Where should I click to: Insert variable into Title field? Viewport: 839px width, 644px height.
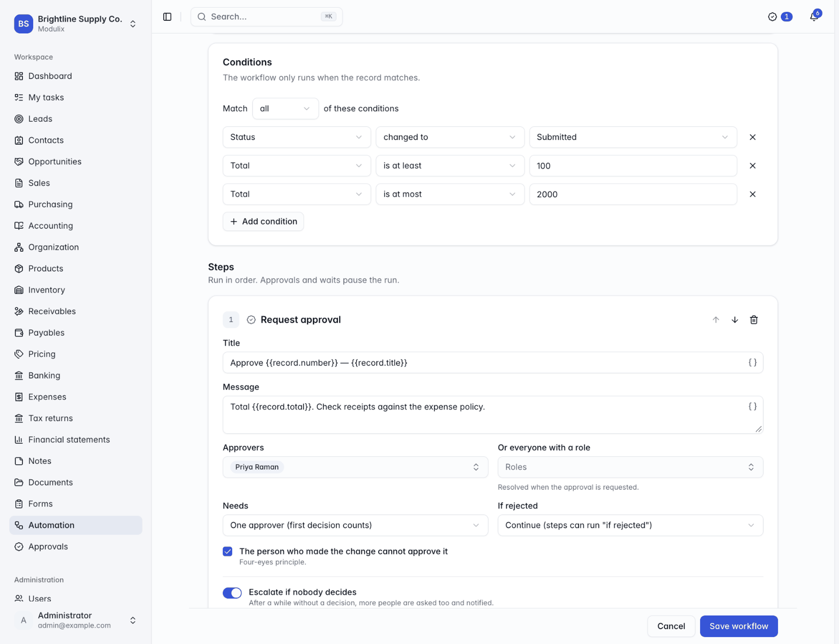(x=752, y=362)
